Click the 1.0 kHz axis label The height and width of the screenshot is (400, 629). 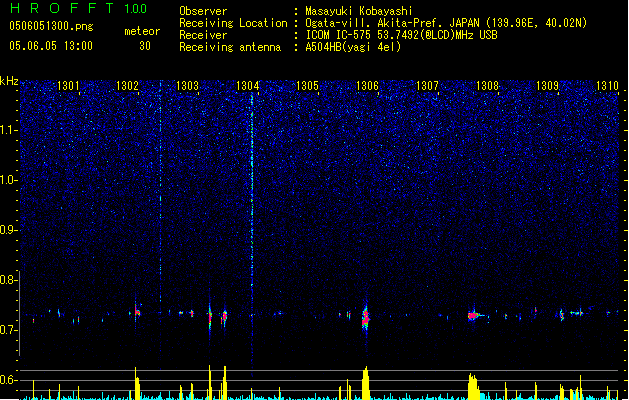point(8,180)
